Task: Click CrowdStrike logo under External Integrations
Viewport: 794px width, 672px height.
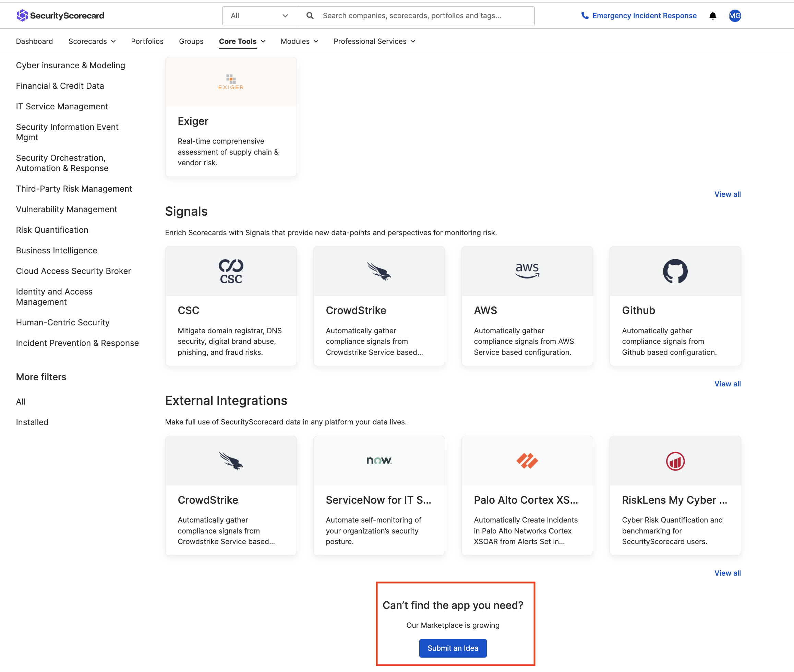Action: tap(231, 460)
